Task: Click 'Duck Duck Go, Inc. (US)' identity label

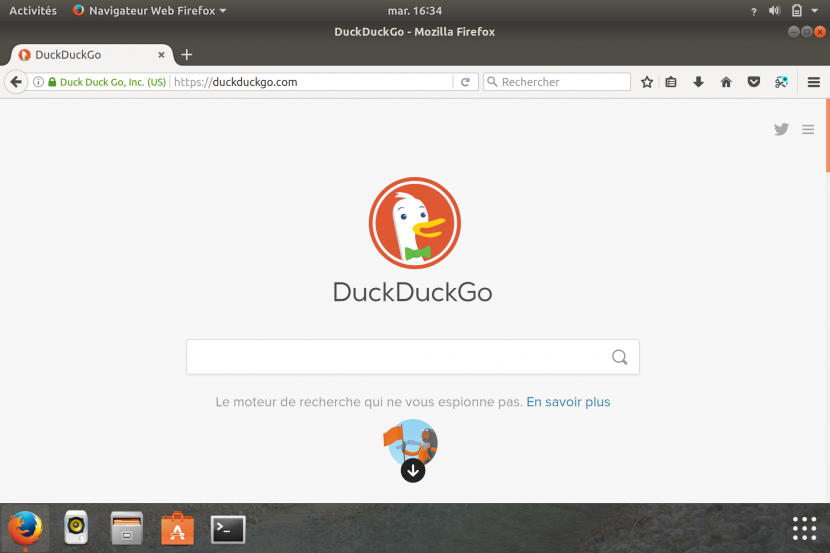Action: pos(113,82)
